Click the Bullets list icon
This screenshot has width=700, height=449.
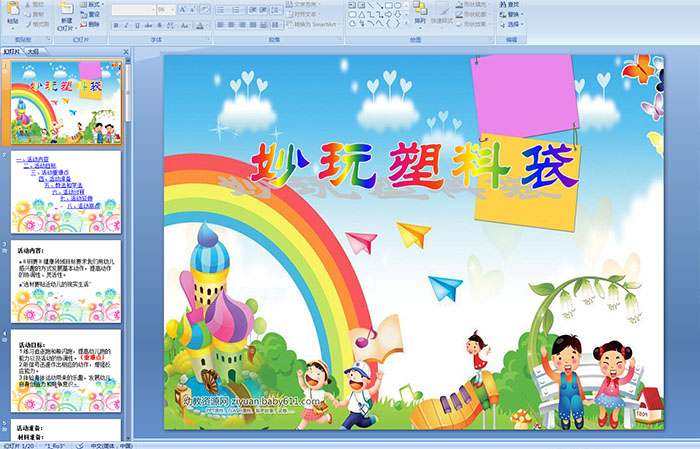pyautogui.click(x=223, y=10)
